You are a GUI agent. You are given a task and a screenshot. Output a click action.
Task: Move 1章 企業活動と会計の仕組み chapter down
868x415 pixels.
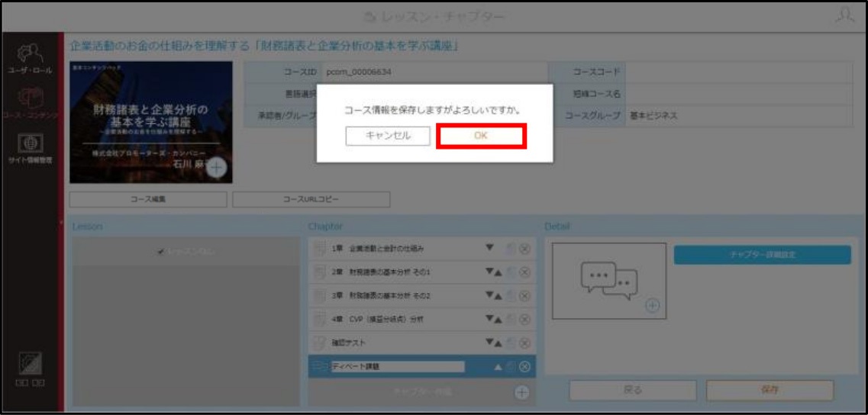coord(489,249)
